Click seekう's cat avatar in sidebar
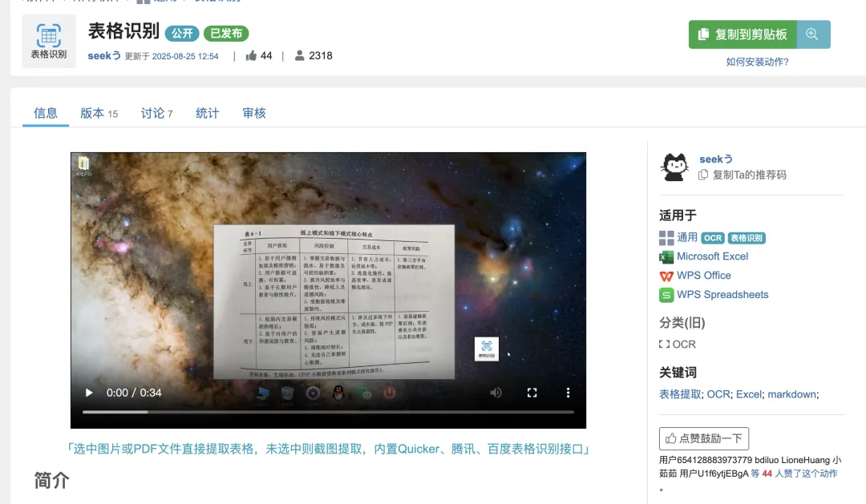This screenshot has height=504, width=866. tap(675, 167)
